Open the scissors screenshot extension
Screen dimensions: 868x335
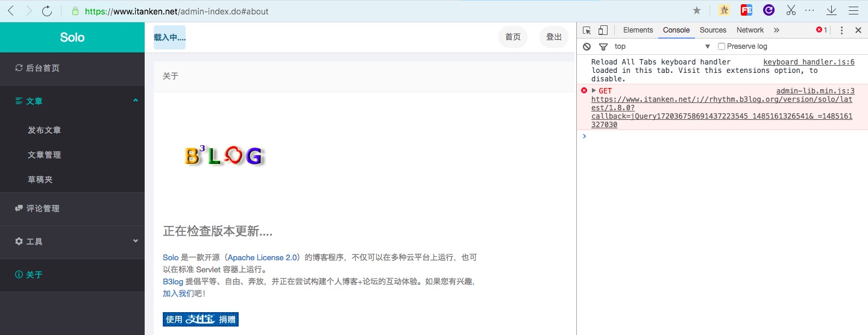pyautogui.click(x=791, y=10)
